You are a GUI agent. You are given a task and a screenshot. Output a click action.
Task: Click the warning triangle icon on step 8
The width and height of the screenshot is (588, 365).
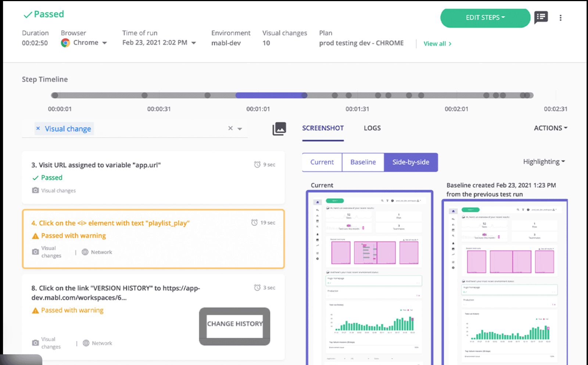[35, 311]
